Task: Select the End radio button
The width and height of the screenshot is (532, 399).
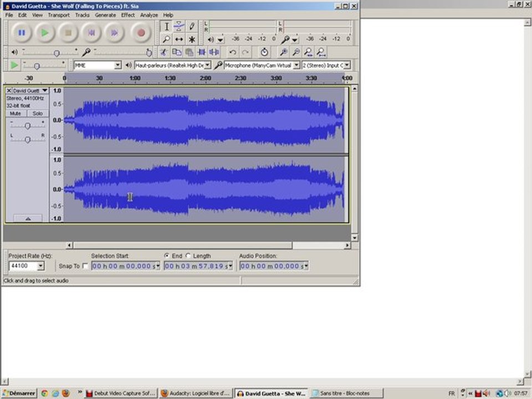Action: [167, 255]
